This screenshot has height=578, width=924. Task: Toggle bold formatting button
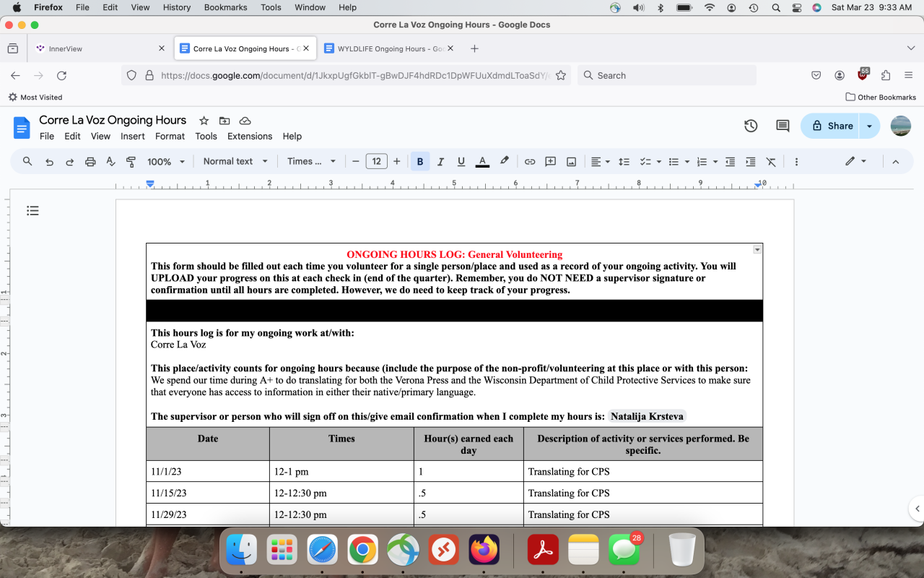pyautogui.click(x=420, y=161)
